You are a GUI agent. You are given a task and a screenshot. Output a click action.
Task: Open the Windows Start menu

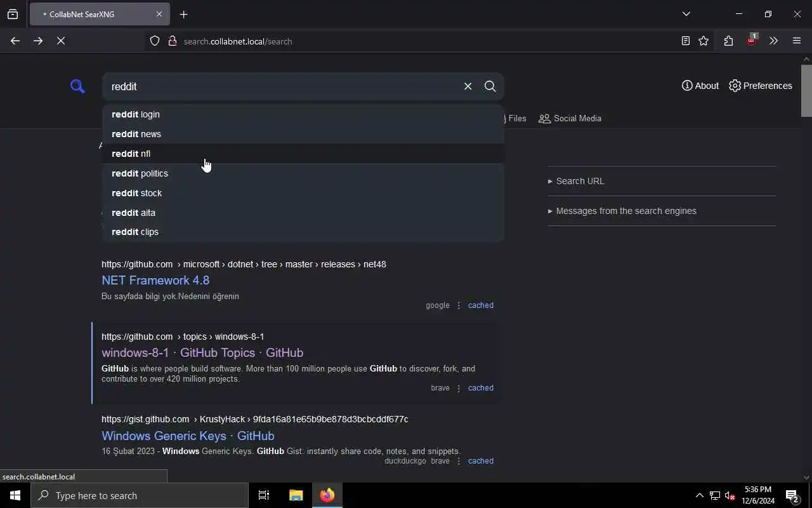tap(15, 495)
